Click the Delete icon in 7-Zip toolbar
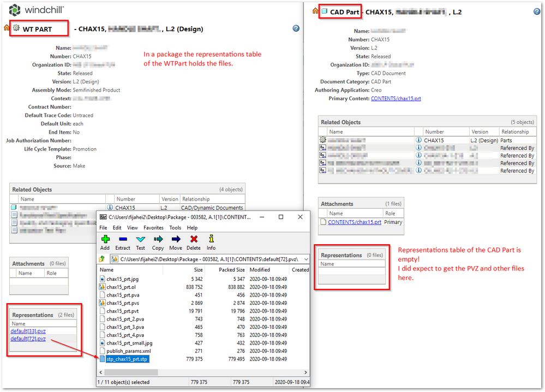 194,239
